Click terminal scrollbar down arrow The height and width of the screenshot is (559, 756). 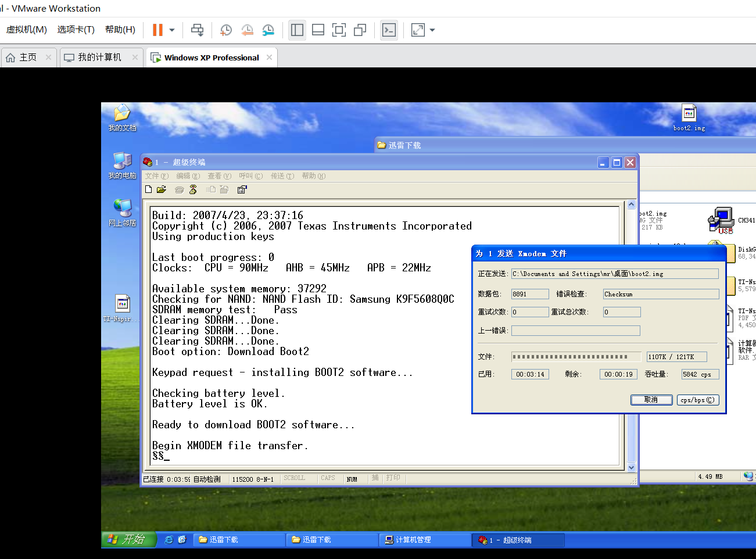[x=632, y=467]
